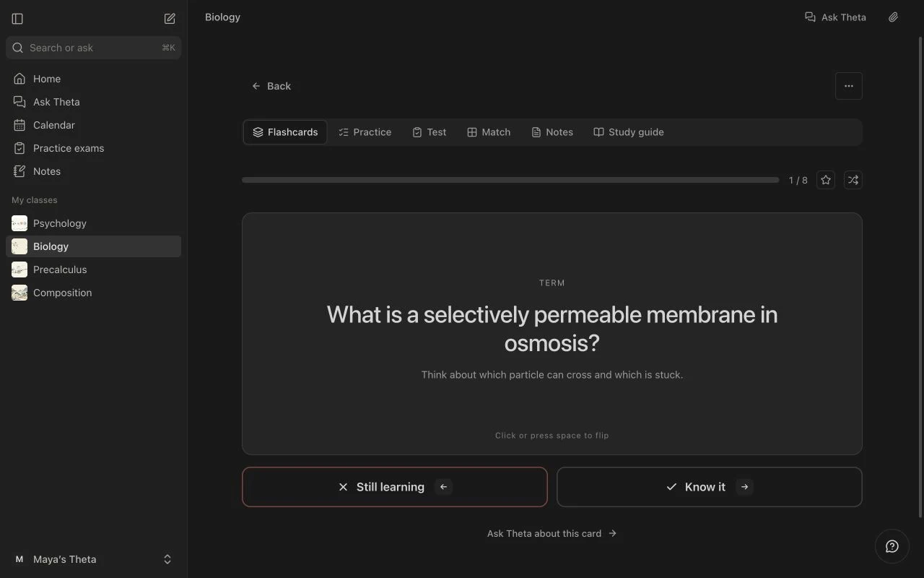Start a new note with the compose icon
This screenshot has width=924, height=578.
[x=170, y=19]
